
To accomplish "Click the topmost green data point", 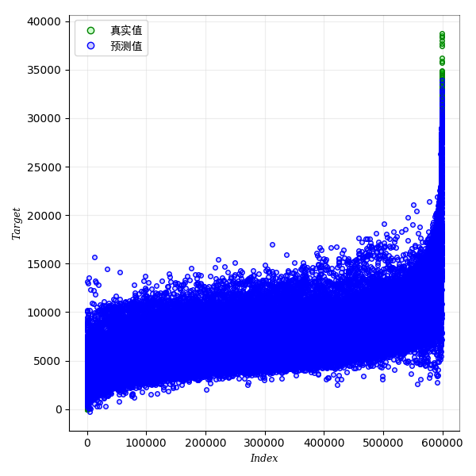I will pos(442,34).
